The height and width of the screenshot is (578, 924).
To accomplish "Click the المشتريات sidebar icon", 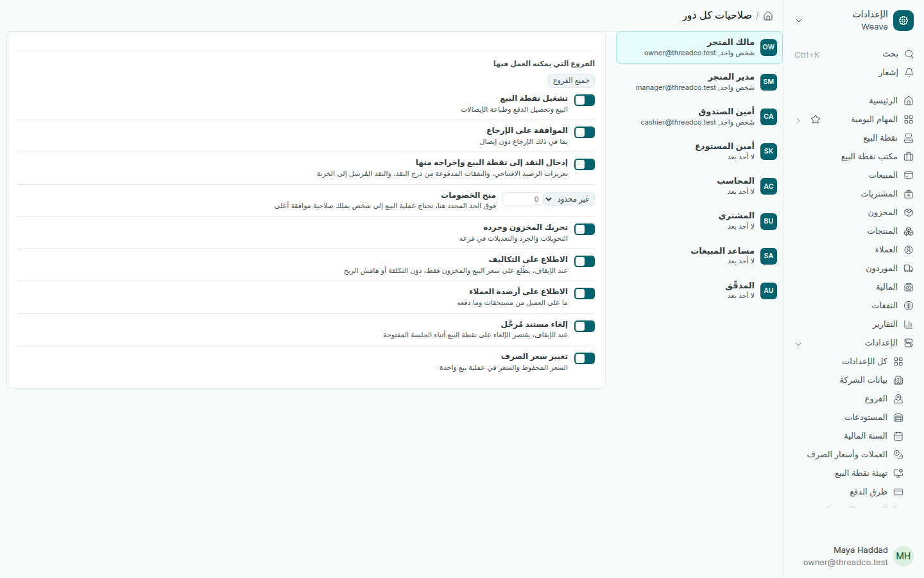I will click(x=909, y=194).
